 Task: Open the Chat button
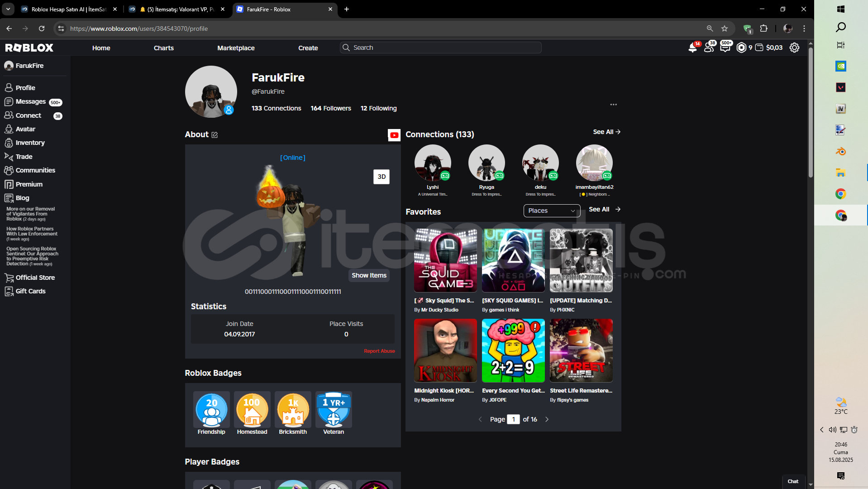[x=793, y=481]
